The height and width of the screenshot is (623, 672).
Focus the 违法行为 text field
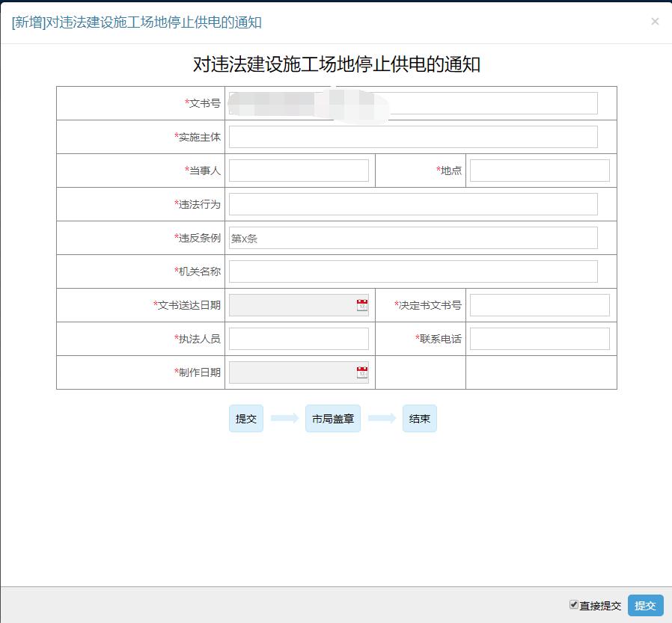[x=413, y=204]
